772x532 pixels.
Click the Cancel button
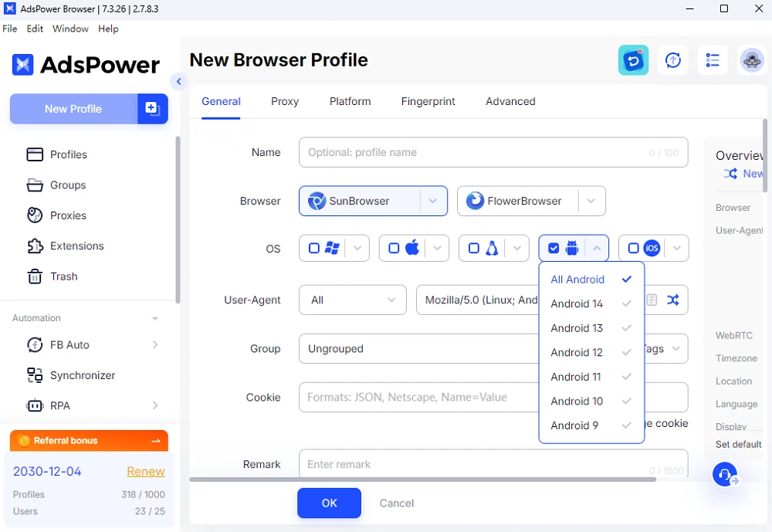(x=396, y=503)
